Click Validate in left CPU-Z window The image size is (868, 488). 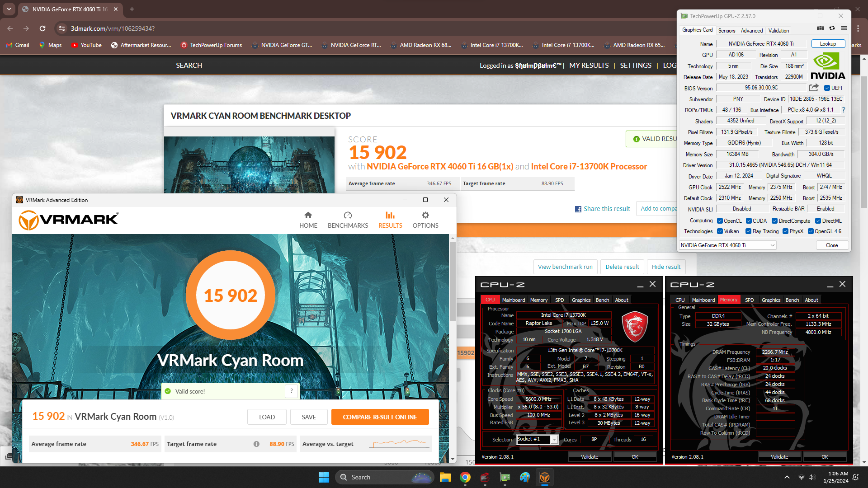point(590,457)
